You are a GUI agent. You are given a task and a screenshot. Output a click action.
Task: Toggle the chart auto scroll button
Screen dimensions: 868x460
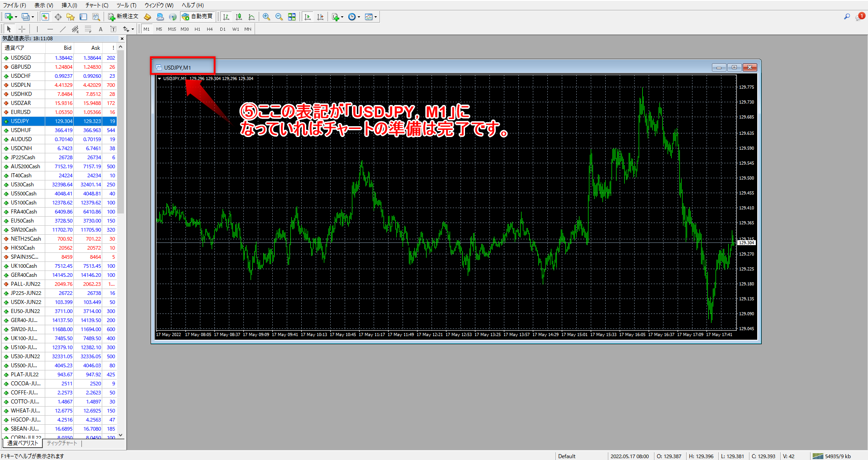point(308,17)
